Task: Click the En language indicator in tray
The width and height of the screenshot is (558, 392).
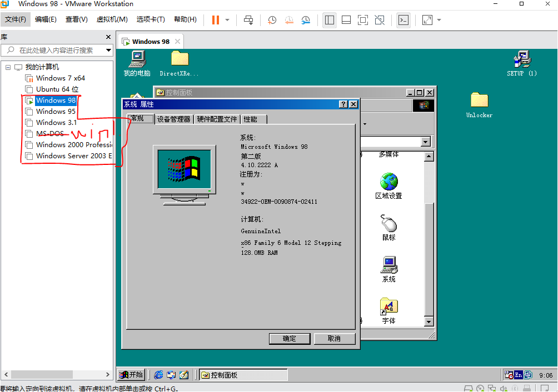Action: click(x=518, y=375)
